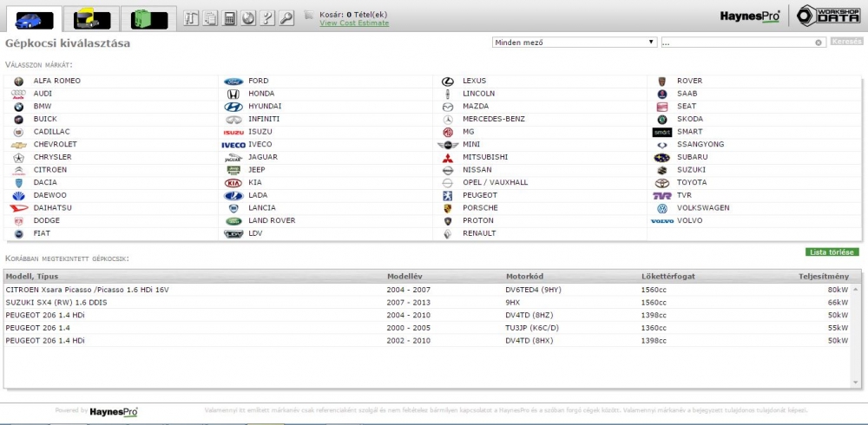The width and height of the screenshot is (868, 425).
Task: Click the Lista törlése button
Action: [833, 252]
